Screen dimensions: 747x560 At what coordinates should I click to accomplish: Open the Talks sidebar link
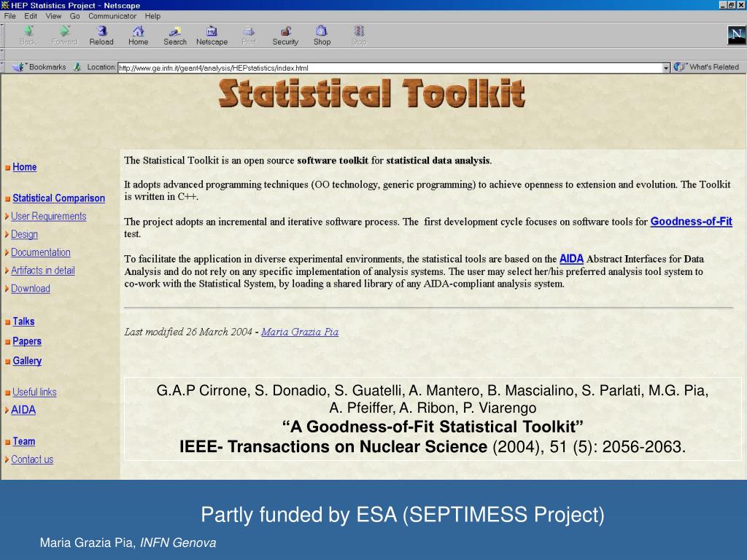pyautogui.click(x=23, y=322)
